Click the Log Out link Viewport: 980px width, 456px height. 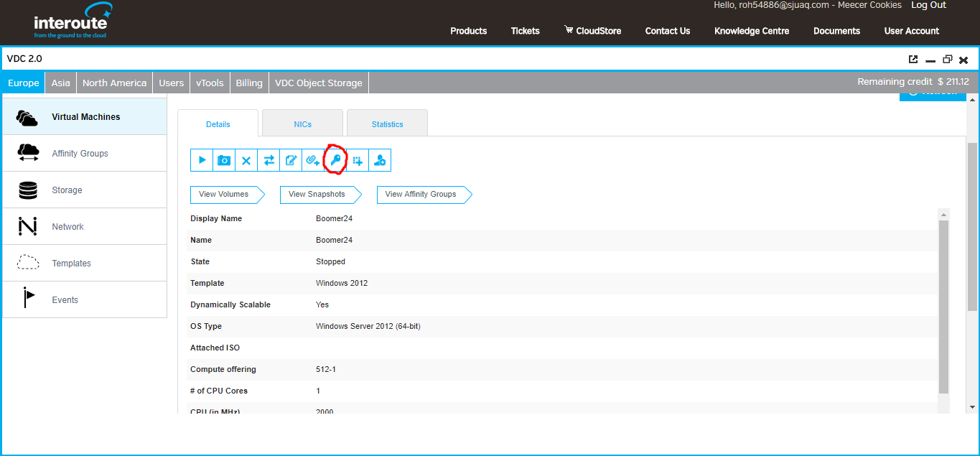point(929,5)
